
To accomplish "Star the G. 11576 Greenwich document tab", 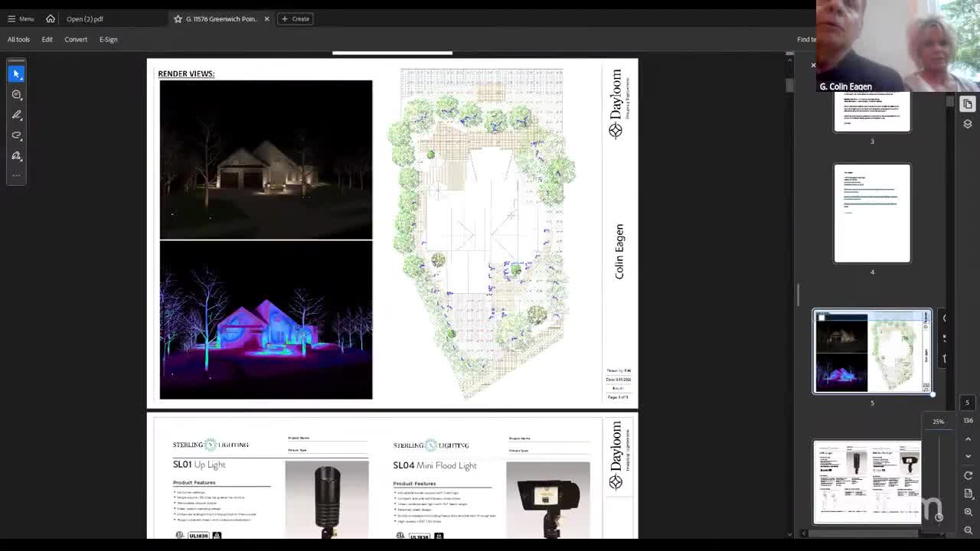I will coord(178,18).
